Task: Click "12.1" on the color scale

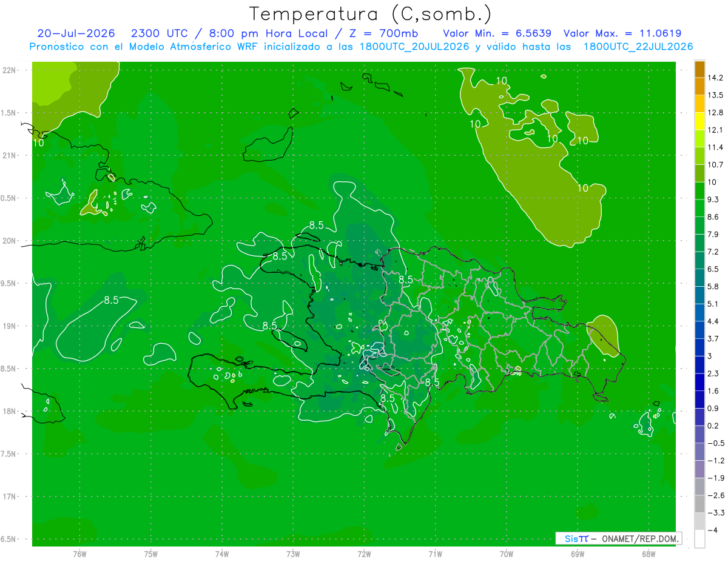Action: point(716,130)
